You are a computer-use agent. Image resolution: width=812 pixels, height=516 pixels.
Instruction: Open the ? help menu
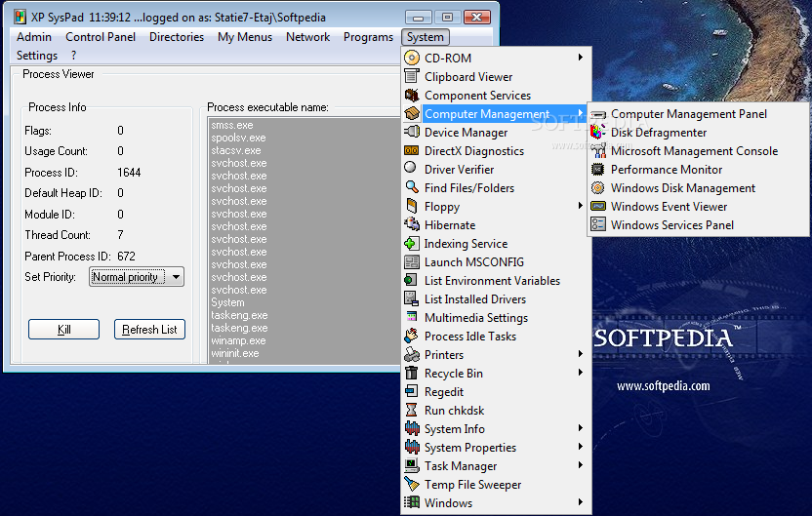73,55
